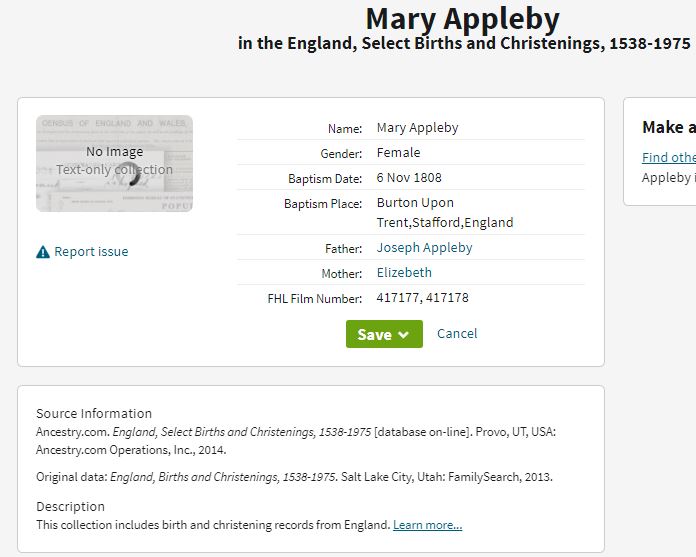696x557 pixels.
Task: Click the England Select Births collection subtitle
Action: point(464,43)
